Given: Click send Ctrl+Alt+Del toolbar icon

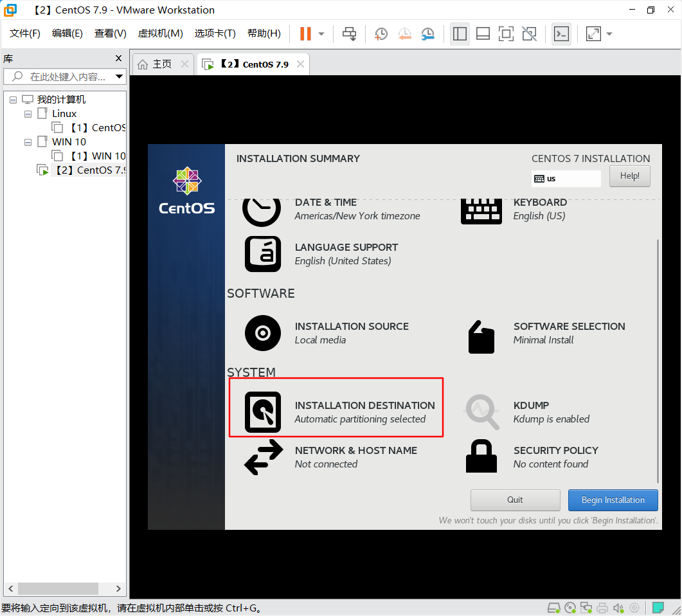Looking at the screenshot, I should tap(349, 33).
